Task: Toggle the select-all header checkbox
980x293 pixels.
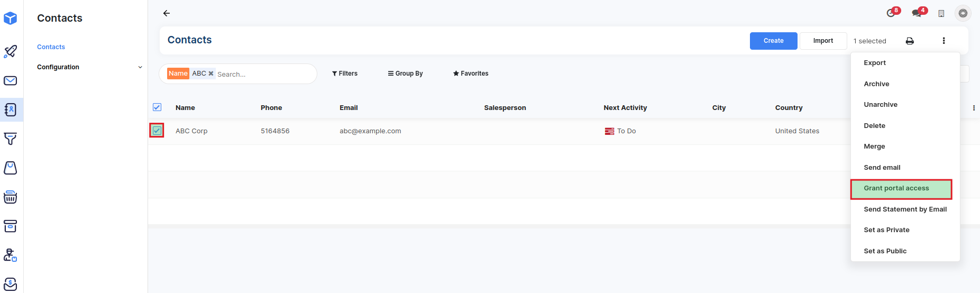Action: (157, 107)
